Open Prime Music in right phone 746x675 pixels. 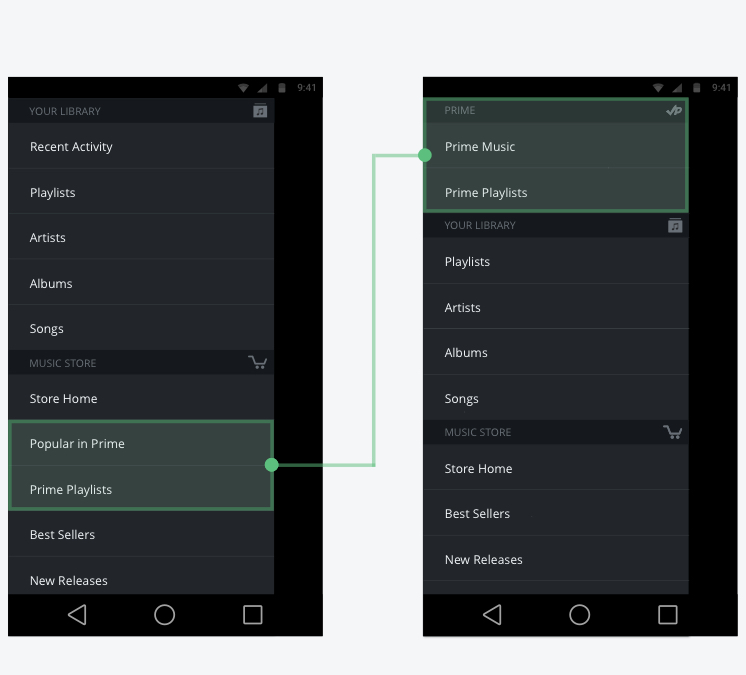(x=556, y=146)
